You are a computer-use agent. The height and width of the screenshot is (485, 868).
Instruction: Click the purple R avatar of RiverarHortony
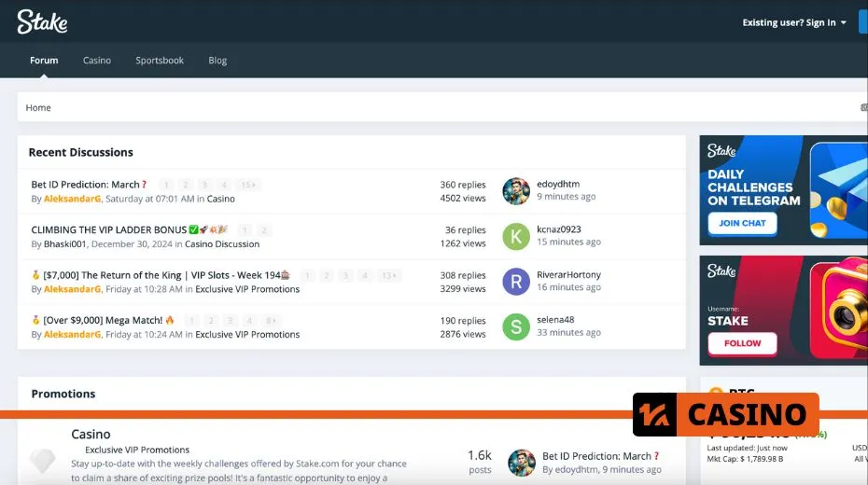pos(516,282)
